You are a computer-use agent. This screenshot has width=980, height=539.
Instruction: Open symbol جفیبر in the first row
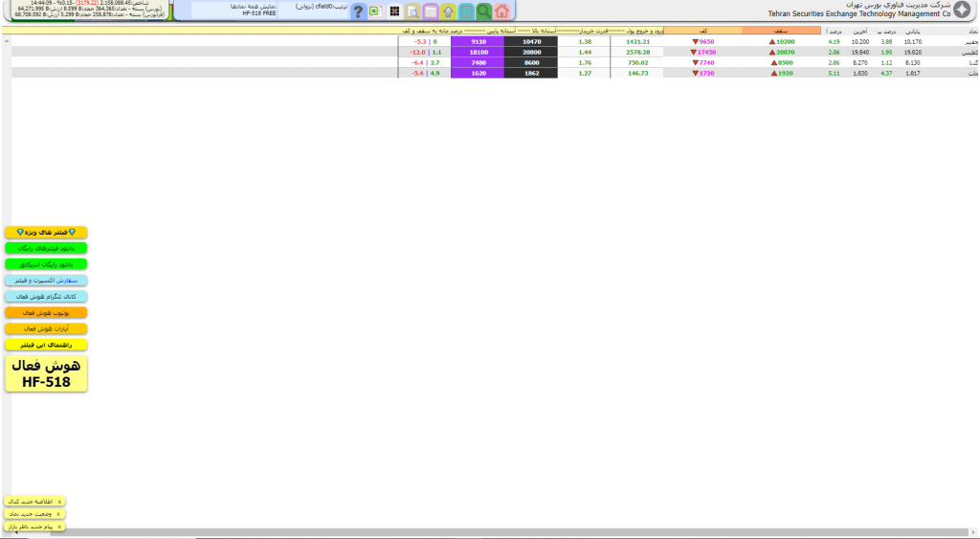(972, 42)
